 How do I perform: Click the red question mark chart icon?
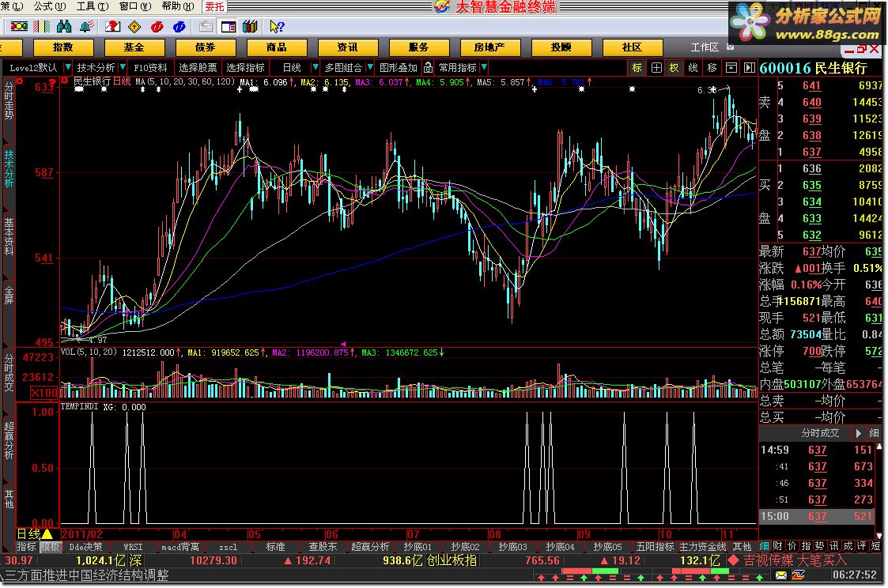click(x=112, y=26)
